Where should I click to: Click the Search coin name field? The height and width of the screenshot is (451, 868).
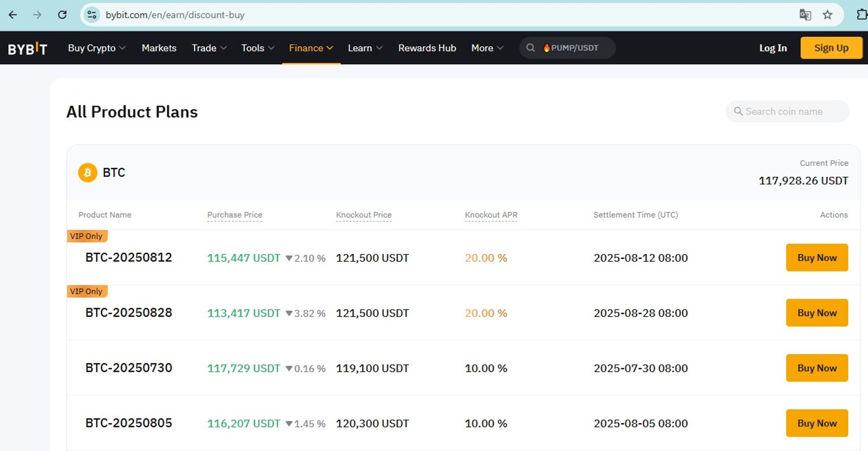(x=787, y=111)
